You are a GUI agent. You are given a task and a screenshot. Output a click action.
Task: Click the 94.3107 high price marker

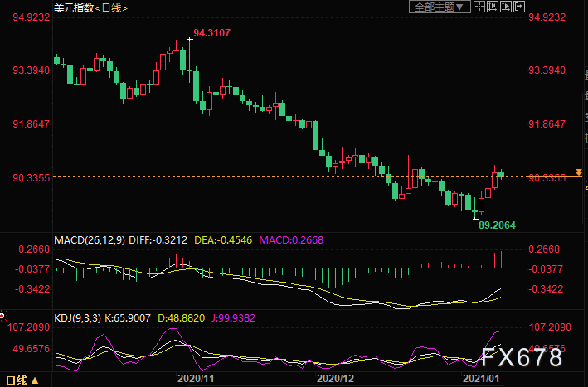tap(211, 34)
